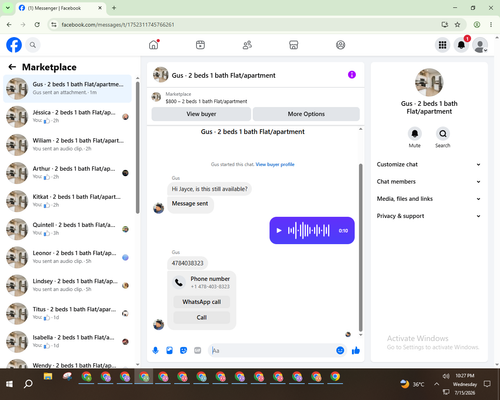The height and width of the screenshot is (400, 500).
Task: Click the purple conversation info icon
Action: [x=352, y=75]
